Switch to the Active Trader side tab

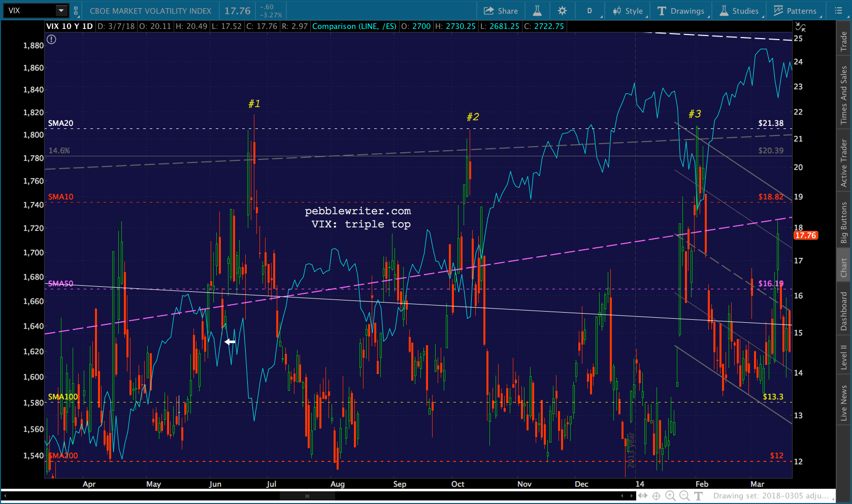[844, 163]
